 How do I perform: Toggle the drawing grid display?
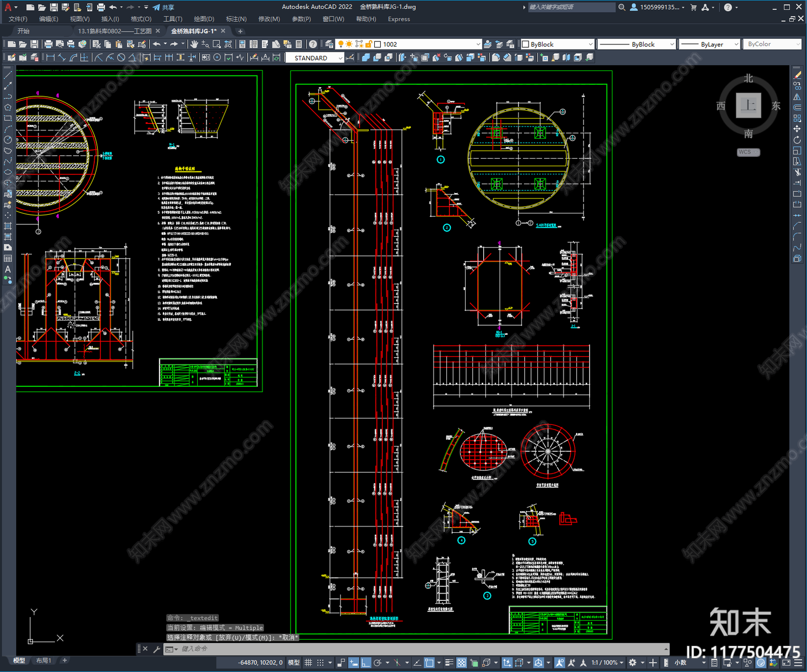pos(308,662)
